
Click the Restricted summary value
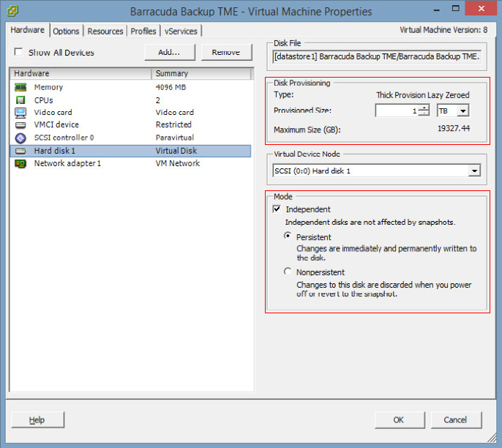tap(173, 124)
